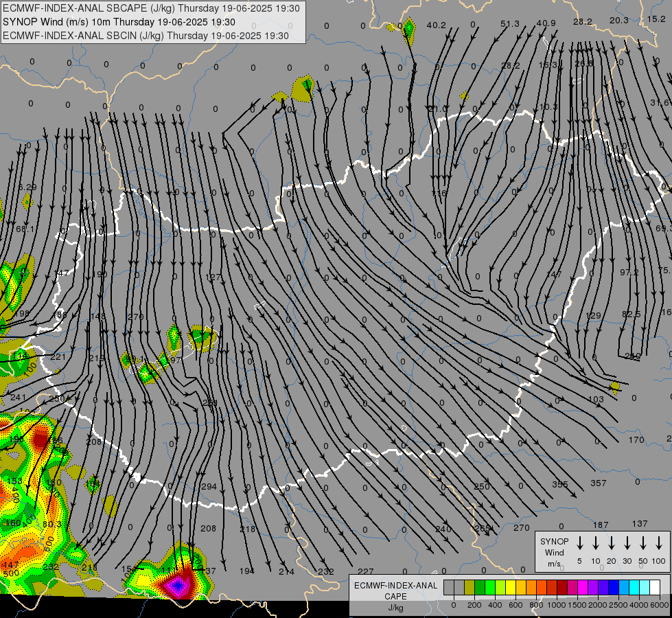The width and height of the screenshot is (672, 618).
Task: Pick the orange swatch left of 800 tick
Action: tap(531, 587)
